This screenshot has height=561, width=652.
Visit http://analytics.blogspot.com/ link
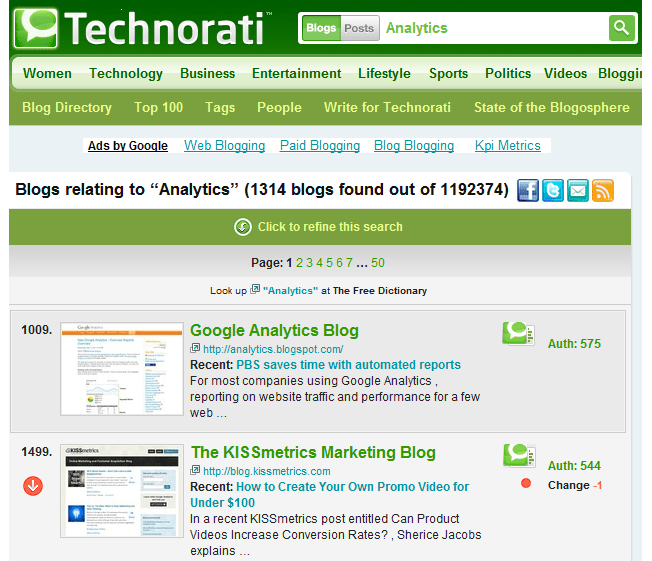coord(273,349)
